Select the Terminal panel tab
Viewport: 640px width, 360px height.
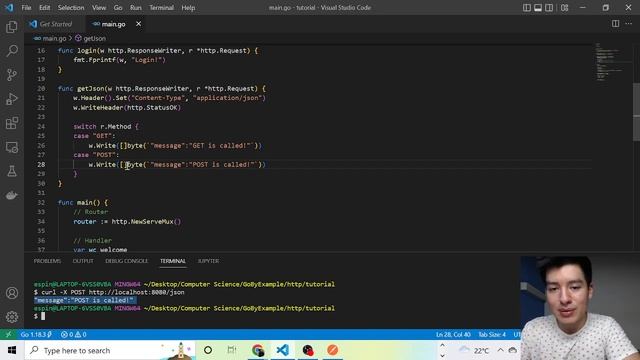coord(173,261)
